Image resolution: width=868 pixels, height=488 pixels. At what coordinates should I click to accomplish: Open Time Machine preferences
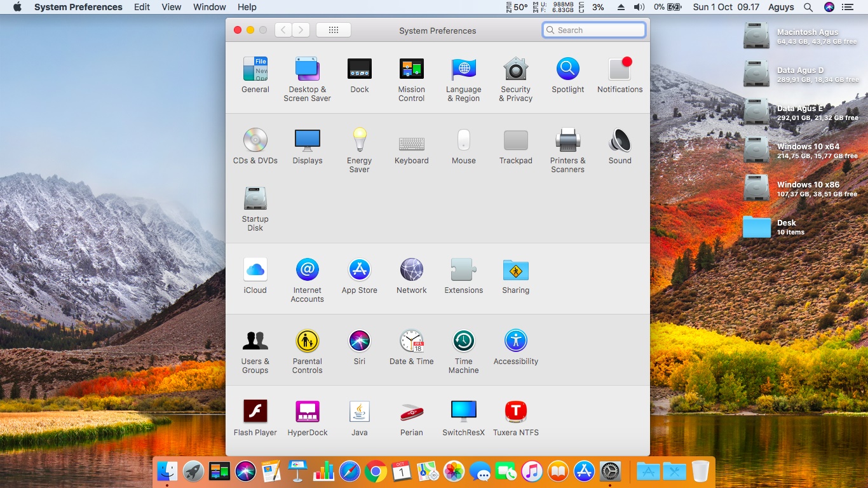tap(464, 351)
